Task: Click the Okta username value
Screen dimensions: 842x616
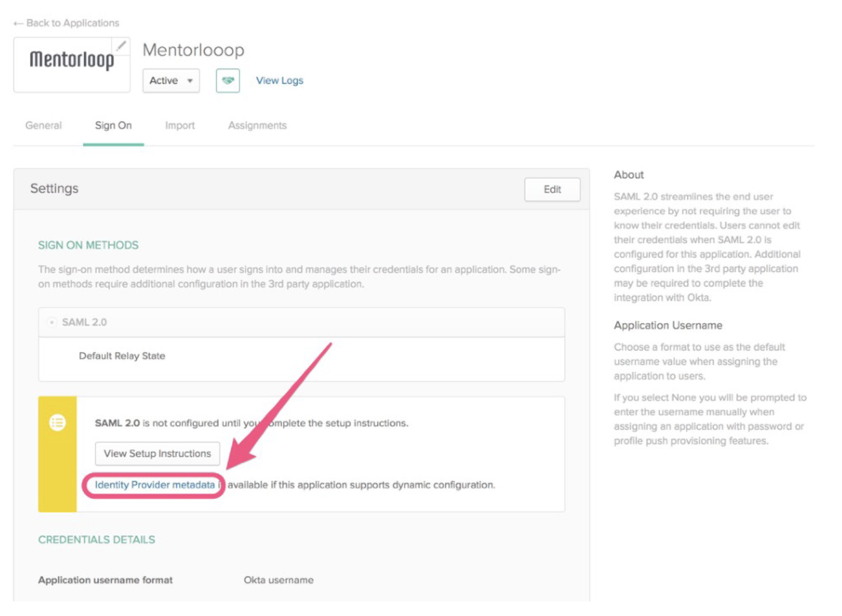Action: 279,580
